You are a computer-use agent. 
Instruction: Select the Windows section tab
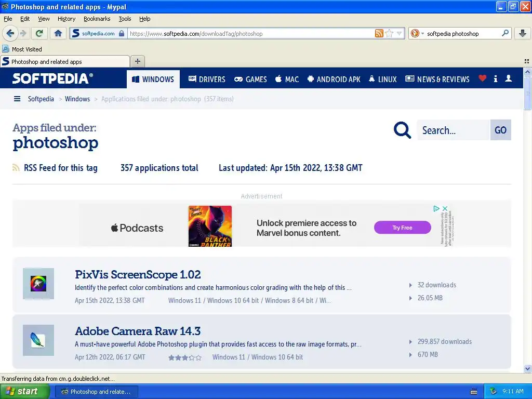(153, 79)
